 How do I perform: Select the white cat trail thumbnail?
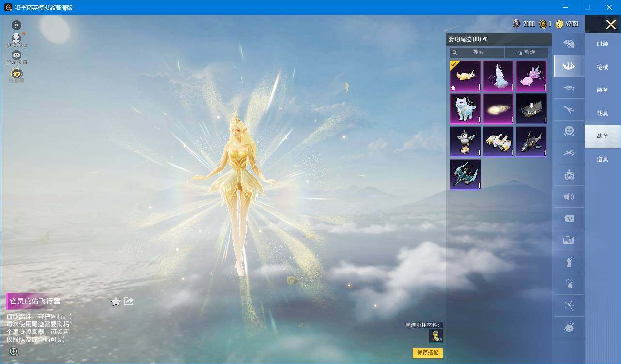click(466, 109)
